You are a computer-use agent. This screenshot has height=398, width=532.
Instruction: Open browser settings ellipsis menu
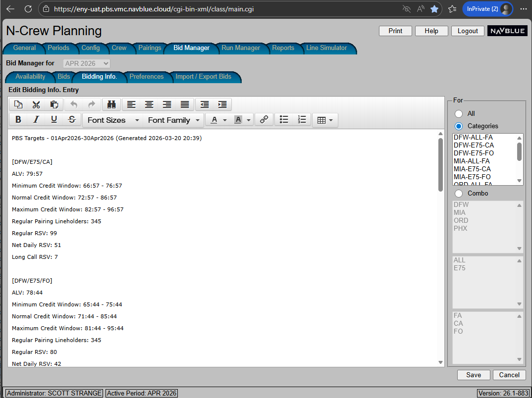point(524,9)
